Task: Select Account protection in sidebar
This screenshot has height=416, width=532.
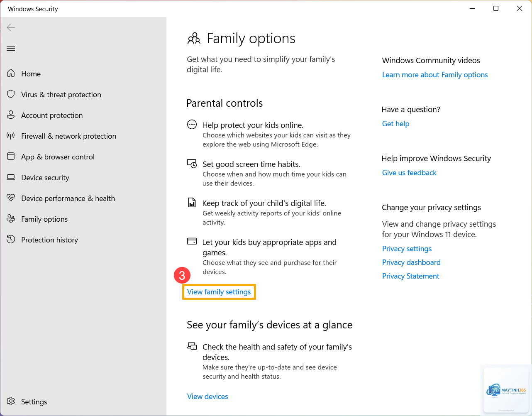Action: point(83,115)
